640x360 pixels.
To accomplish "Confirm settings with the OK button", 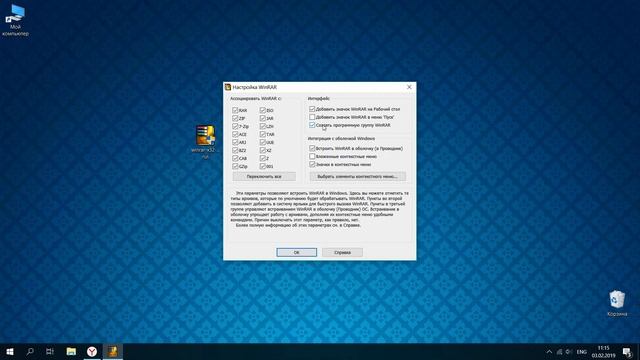I will (x=296, y=252).
